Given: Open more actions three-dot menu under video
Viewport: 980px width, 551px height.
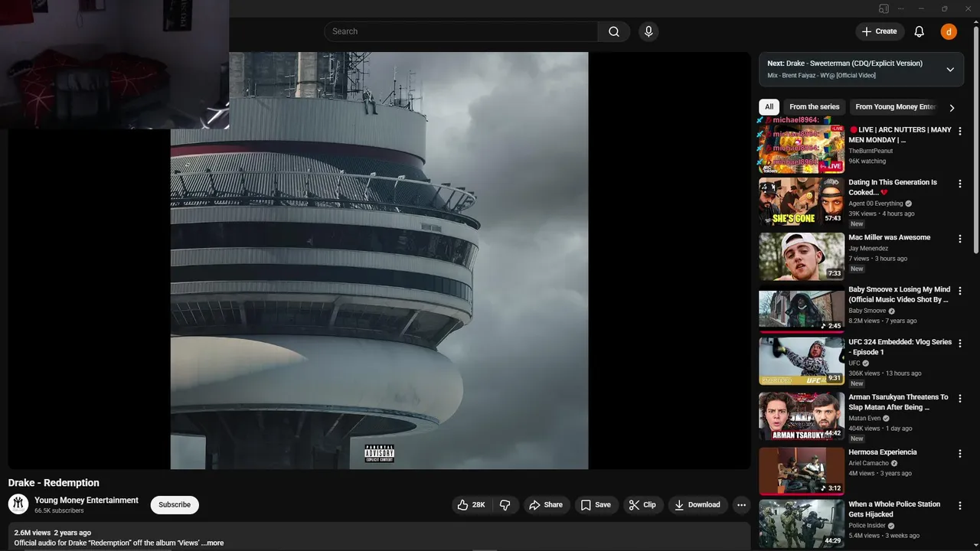Looking at the screenshot, I should [x=741, y=505].
